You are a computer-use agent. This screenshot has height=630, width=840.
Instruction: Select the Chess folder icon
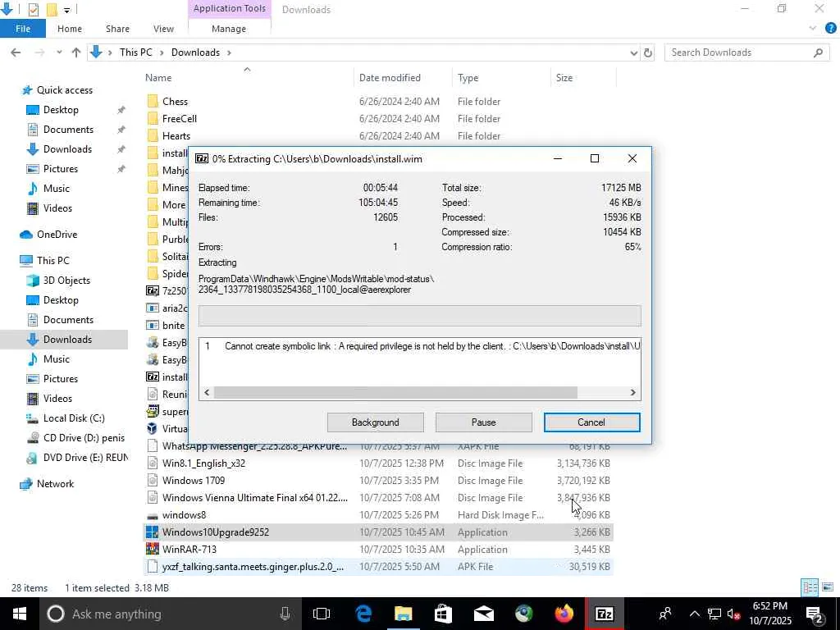click(153, 101)
